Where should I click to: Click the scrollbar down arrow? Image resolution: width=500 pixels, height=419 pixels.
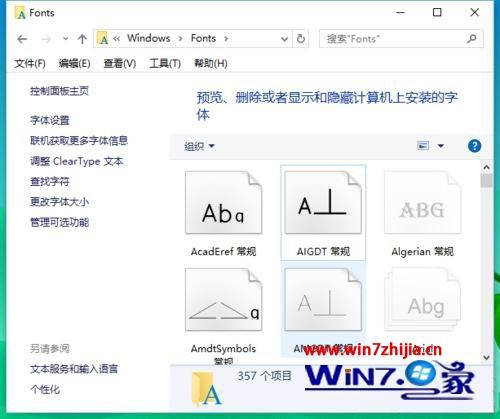[486, 358]
